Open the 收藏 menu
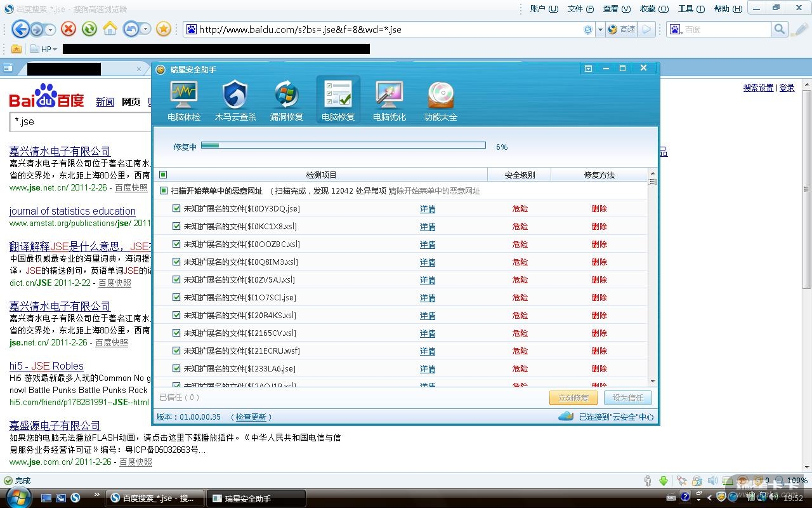Image resolution: width=812 pixels, height=508 pixels. 654,9
